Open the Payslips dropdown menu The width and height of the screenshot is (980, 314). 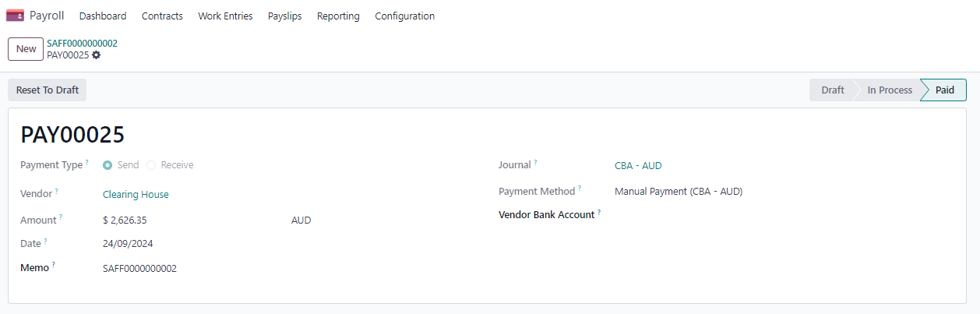point(284,16)
